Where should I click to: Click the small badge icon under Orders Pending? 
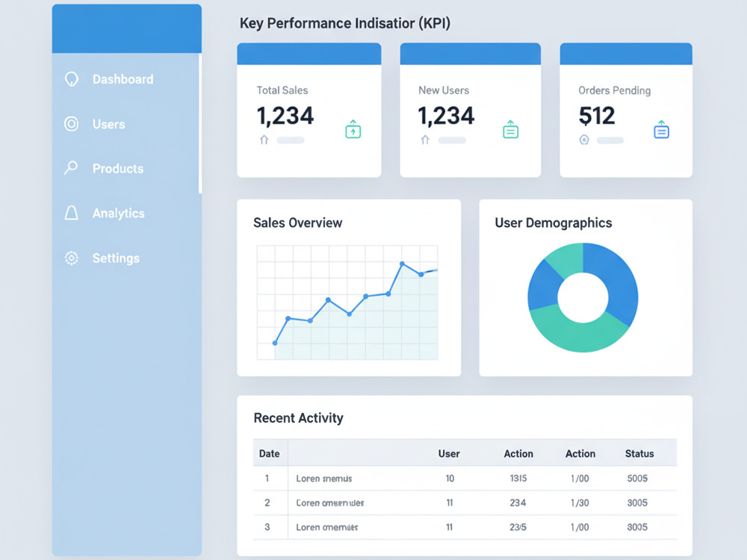(584, 140)
